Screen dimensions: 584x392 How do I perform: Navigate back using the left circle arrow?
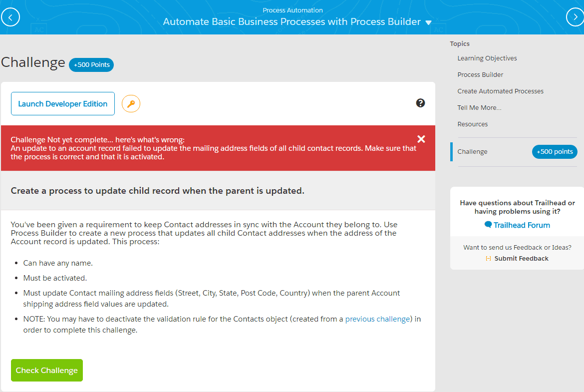pyautogui.click(x=10, y=16)
